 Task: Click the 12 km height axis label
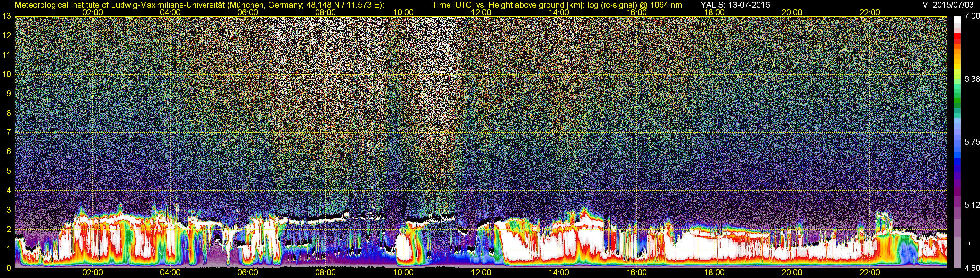(x=7, y=36)
